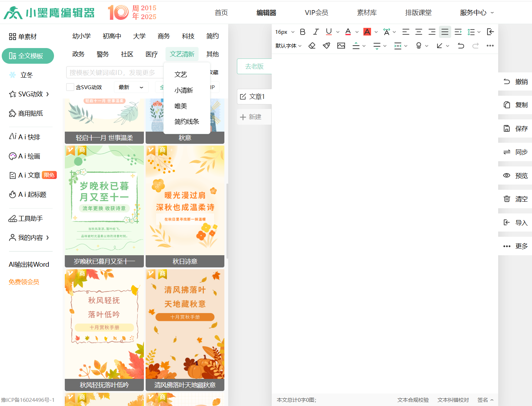This screenshot has width=532, height=406.
Task: Expand the 服务中心 menu in top navigation
Action: coord(477,13)
